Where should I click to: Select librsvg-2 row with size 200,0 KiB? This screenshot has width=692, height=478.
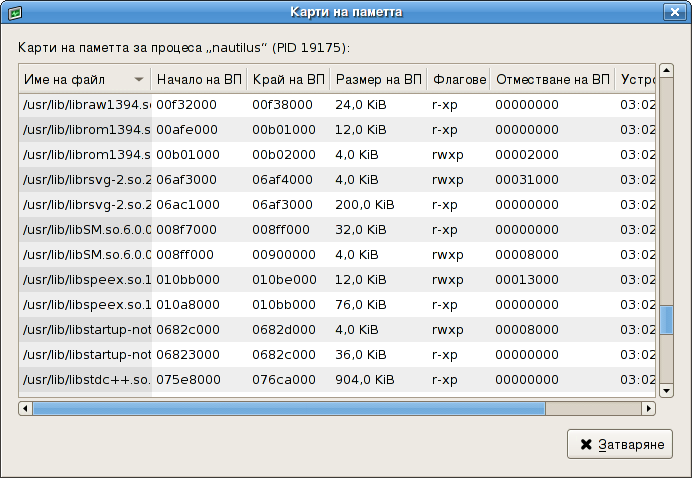[300, 204]
